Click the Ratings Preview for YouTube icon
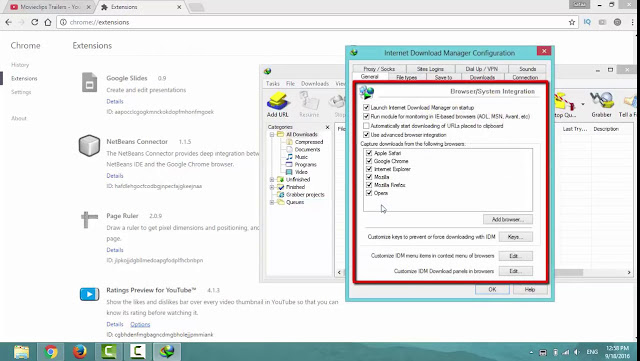The image size is (640, 361). click(89, 294)
